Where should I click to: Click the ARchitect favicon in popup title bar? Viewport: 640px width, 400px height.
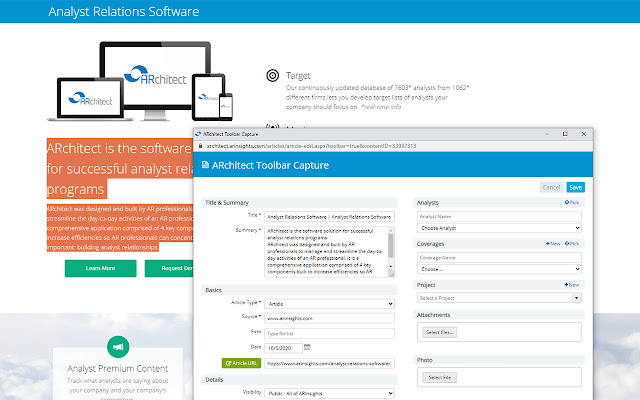(x=198, y=134)
